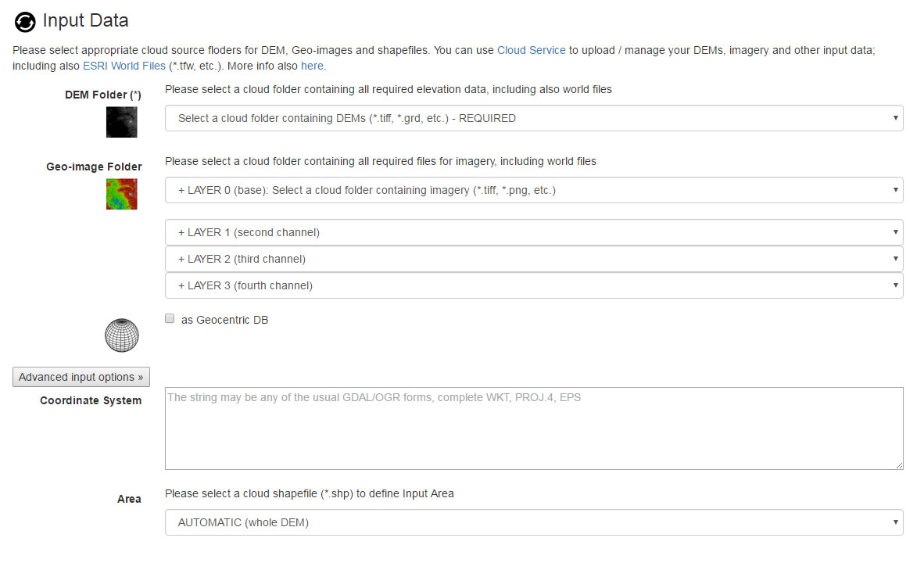Viewport: 924px width, 570px height.
Task: Follow the Cloud Service link
Action: tap(531, 50)
